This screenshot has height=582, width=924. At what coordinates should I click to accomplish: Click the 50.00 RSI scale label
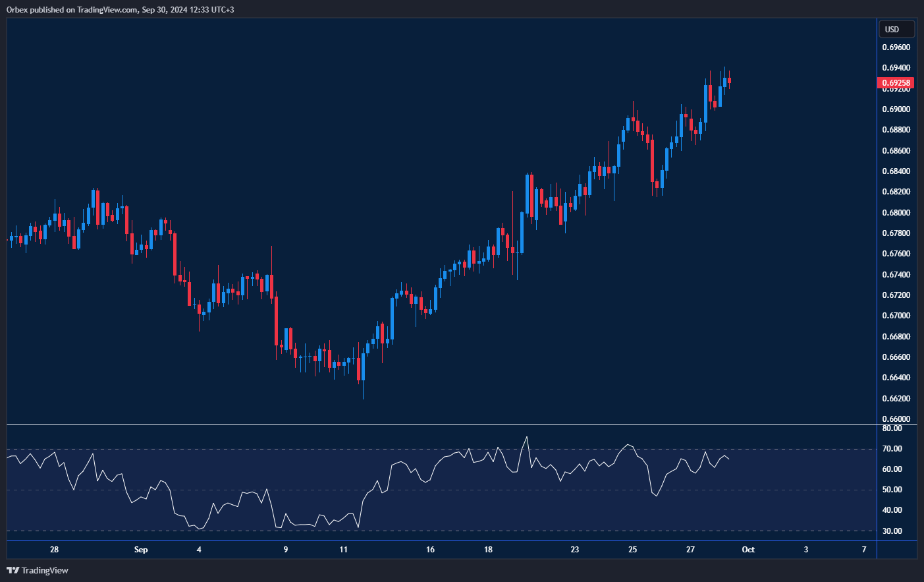pyautogui.click(x=892, y=490)
